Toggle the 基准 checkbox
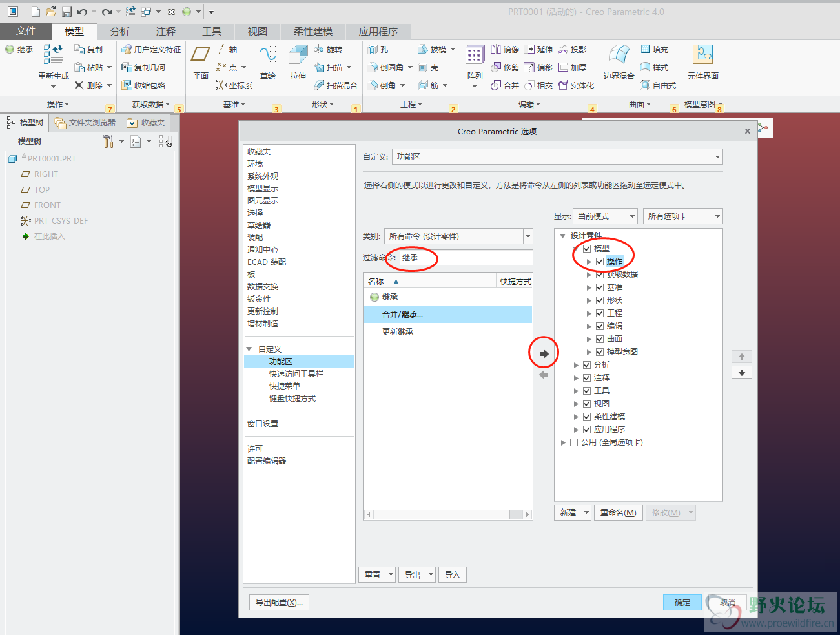The width and height of the screenshot is (840, 635). [600, 287]
